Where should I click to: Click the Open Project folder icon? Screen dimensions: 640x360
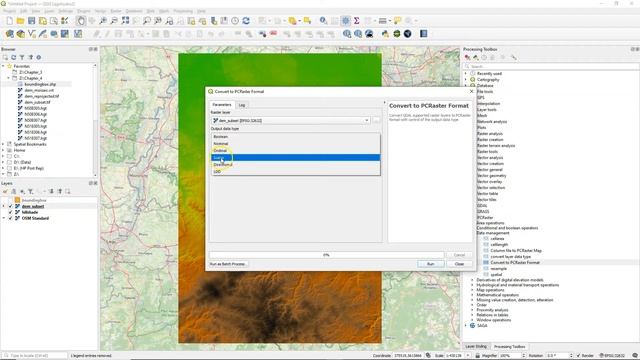pos(20,21)
